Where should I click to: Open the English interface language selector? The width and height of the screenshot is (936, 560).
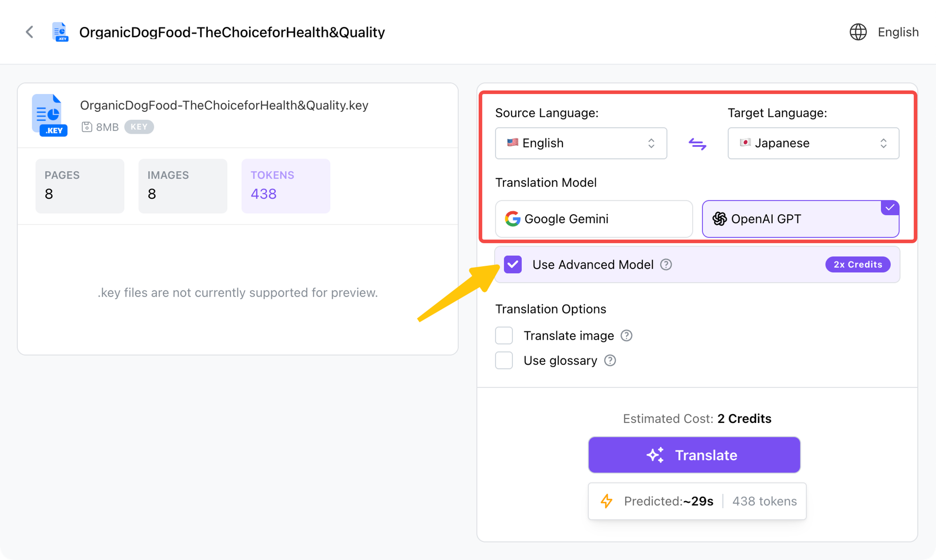point(898,32)
